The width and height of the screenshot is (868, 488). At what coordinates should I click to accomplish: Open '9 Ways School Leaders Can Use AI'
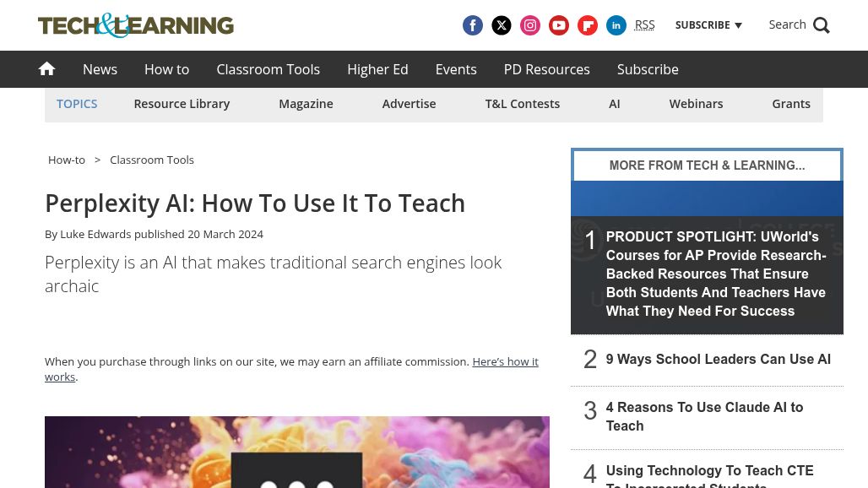click(x=718, y=359)
